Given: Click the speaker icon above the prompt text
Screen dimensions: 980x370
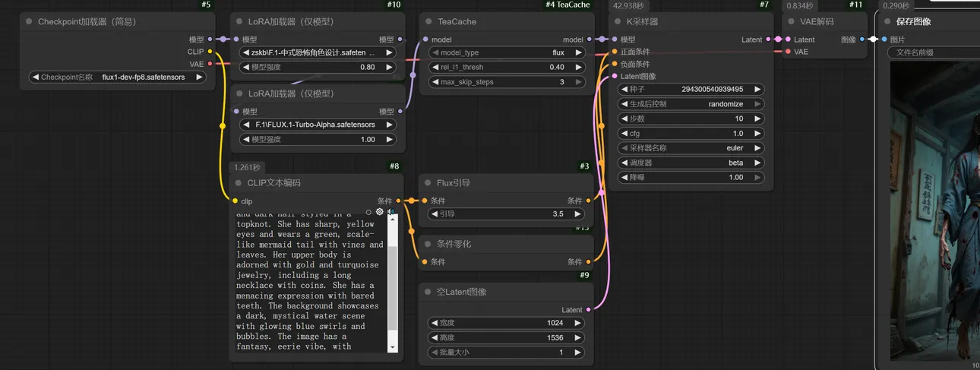Looking at the screenshot, I should pyautogui.click(x=390, y=212).
